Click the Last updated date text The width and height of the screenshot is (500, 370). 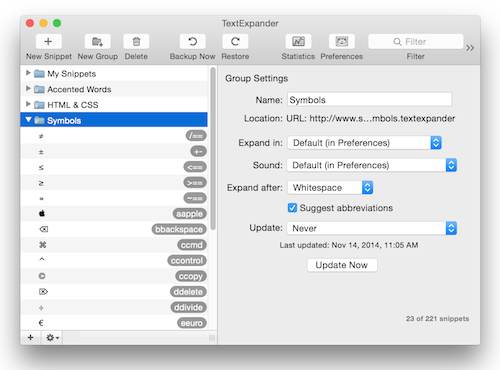pos(349,245)
